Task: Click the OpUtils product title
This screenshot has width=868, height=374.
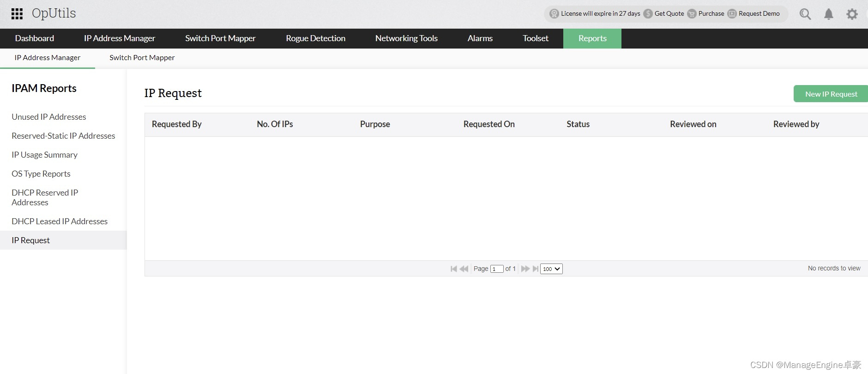Action: pos(54,13)
